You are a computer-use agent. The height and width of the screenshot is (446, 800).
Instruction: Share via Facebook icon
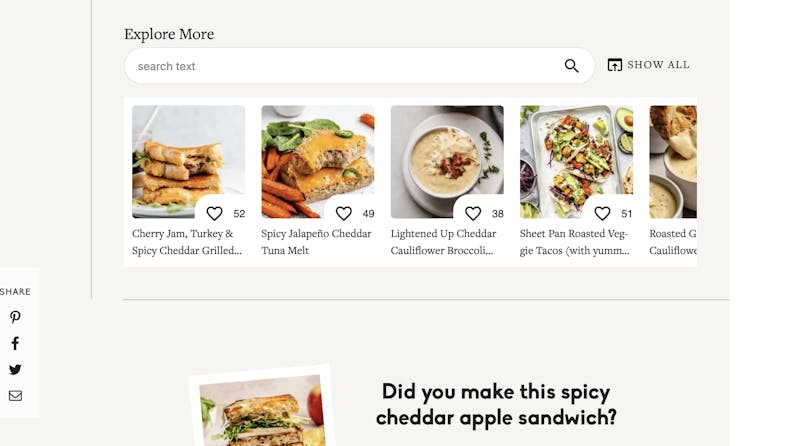15,343
